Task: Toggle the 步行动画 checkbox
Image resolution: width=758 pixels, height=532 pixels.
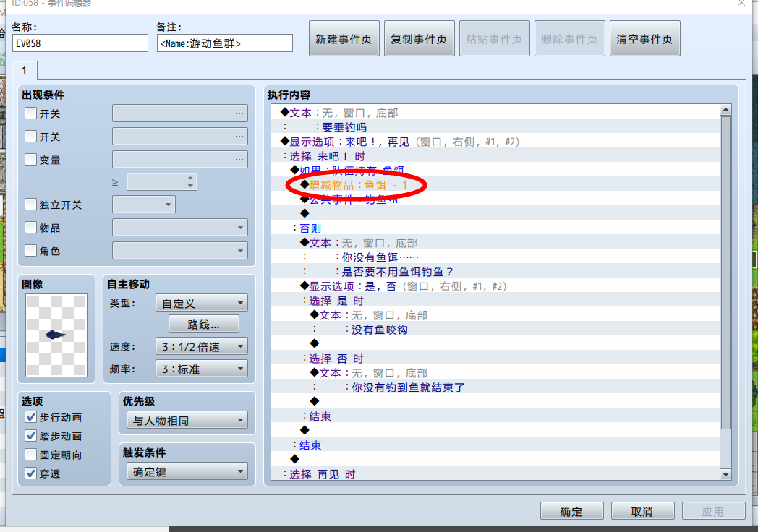Action: [30, 417]
